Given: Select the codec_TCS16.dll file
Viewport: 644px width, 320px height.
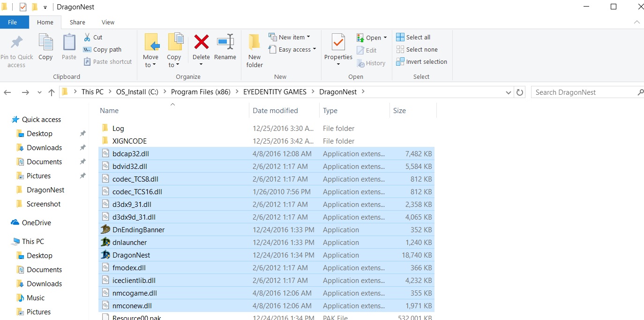Looking at the screenshot, I should 266,191.
